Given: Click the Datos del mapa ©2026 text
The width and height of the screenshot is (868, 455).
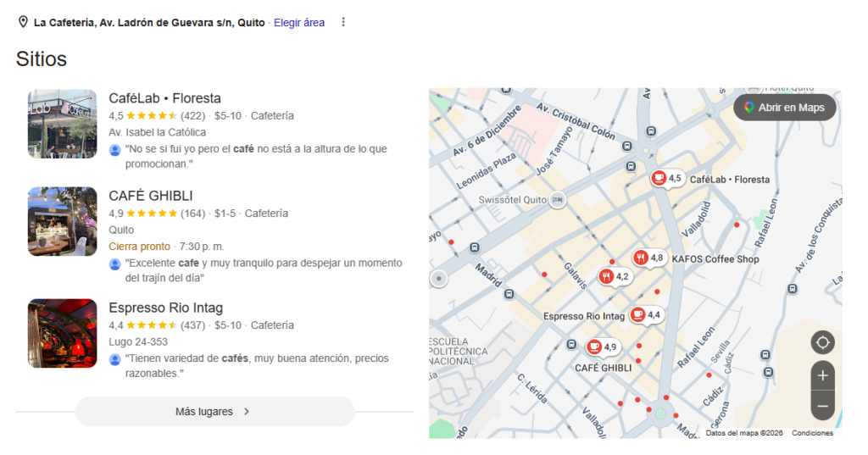Looking at the screenshot, I should [744, 433].
